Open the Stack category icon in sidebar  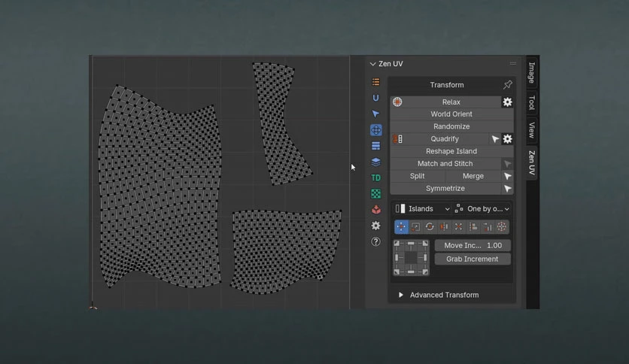click(376, 146)
